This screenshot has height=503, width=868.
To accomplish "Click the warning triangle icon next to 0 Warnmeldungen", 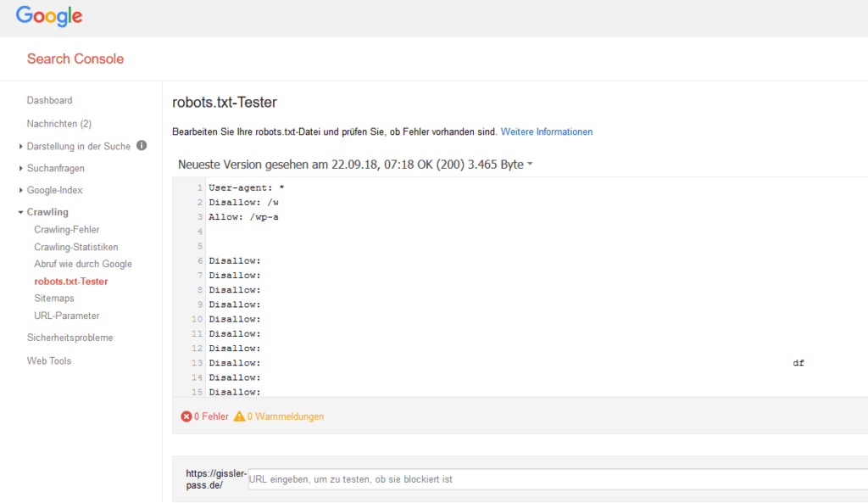I will 239,416.
